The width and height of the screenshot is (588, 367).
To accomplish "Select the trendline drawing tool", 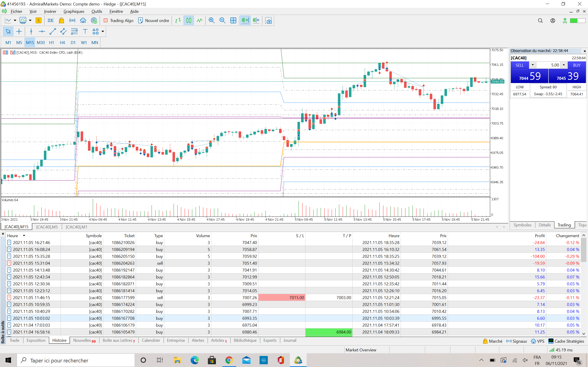I will [x=52, y=32].
